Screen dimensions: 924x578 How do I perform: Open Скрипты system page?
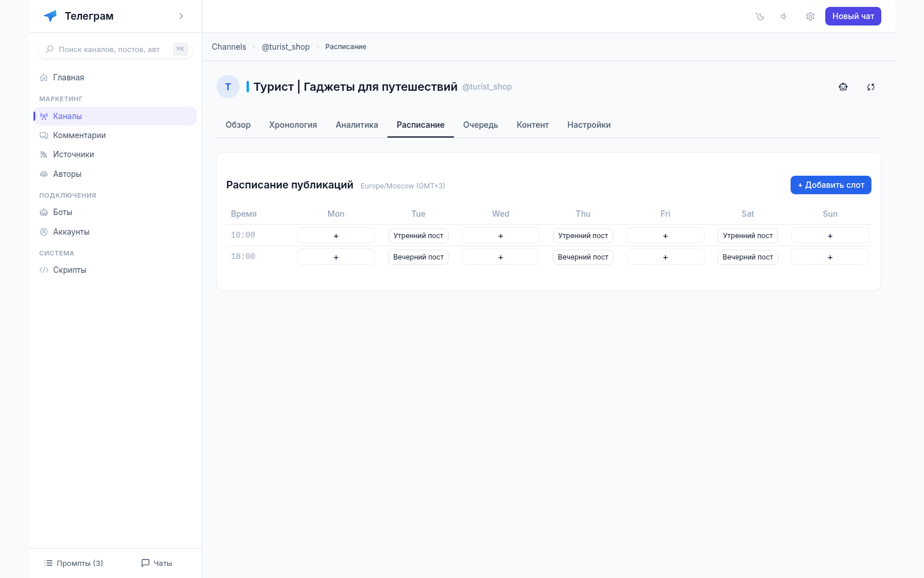[x=115, y=270]
